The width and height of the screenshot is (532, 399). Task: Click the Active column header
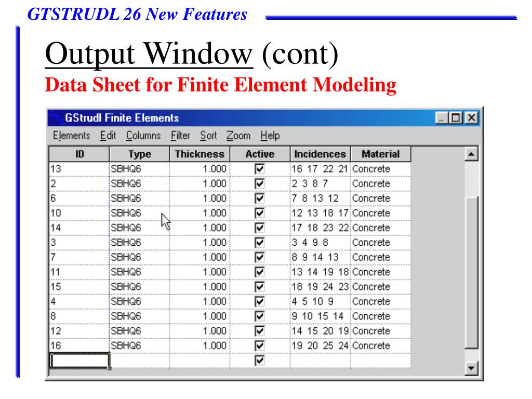click(260, 154)
